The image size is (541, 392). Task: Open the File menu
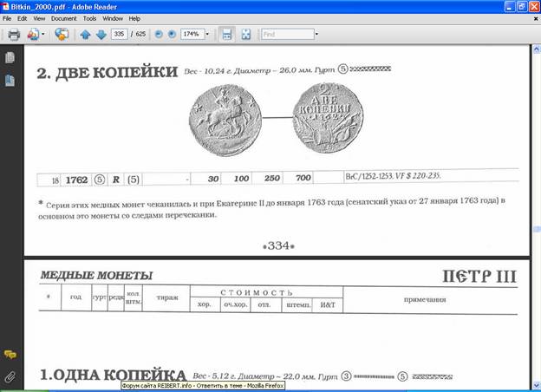coord(7,18)
